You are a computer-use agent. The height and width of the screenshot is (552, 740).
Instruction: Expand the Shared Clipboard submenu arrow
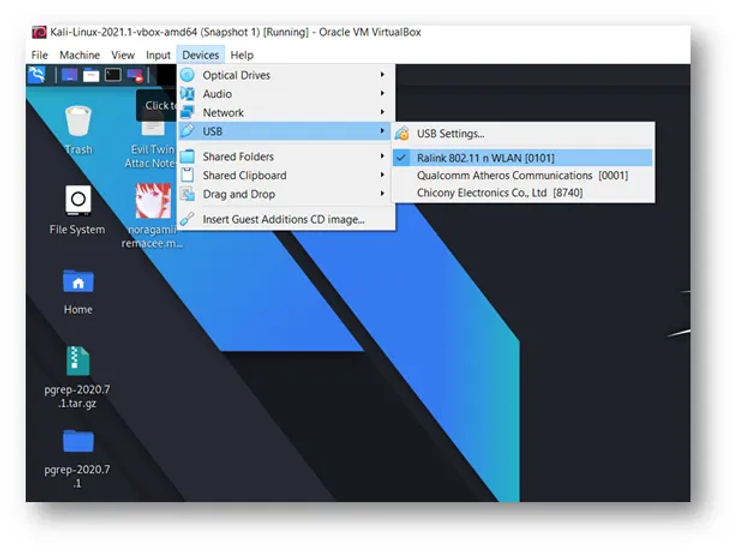382,175
